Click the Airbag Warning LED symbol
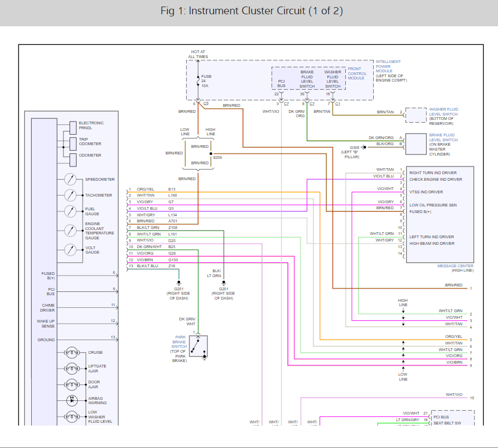Screen dimensions: 498x448 pos(72,400)
